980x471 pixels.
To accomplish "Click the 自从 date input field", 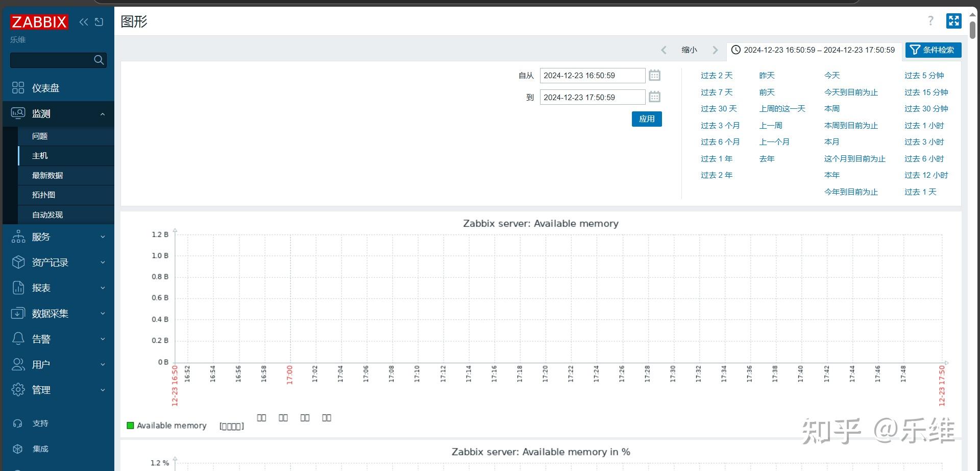I will coord(592,75).
